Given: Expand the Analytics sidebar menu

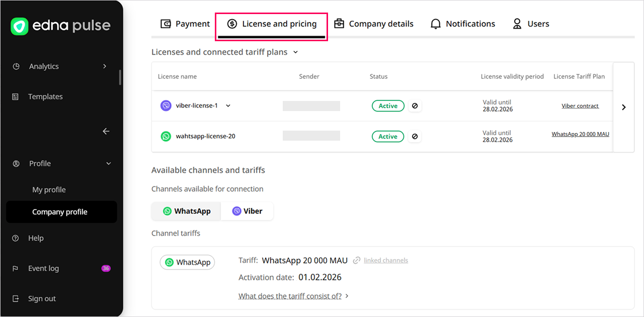Looking at the screenshot, I should tap(105, 66).
